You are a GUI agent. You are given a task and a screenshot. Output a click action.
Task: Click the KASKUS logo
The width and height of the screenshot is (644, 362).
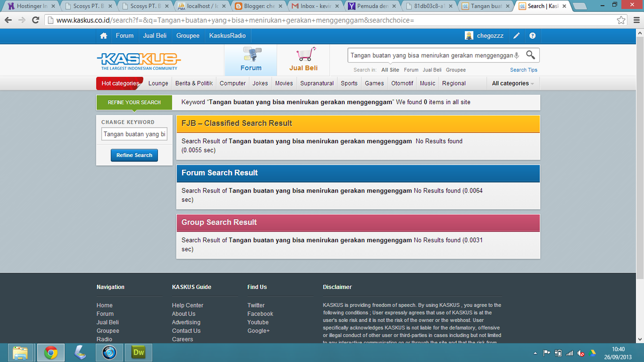(x=139, y=61)
